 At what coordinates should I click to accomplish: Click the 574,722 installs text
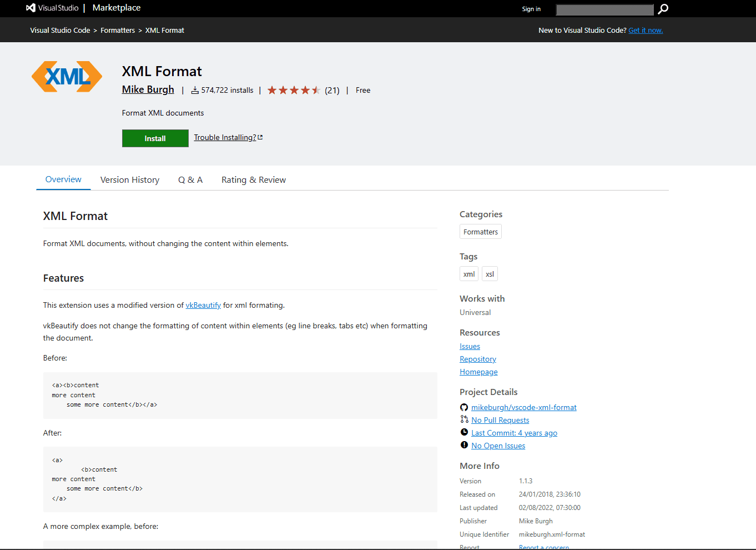(x=227, y=90)
